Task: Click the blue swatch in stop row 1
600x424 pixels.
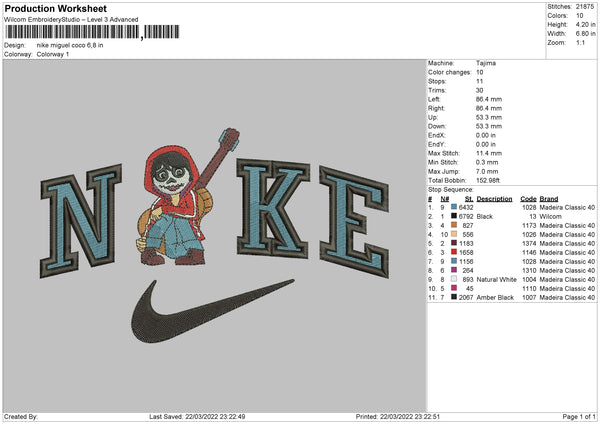Action: tap(454, 207)
